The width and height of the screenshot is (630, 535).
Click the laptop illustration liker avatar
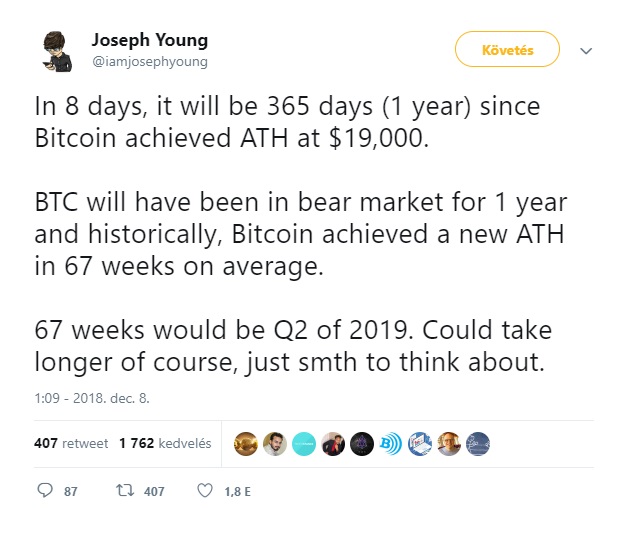[x=419, y=444]
